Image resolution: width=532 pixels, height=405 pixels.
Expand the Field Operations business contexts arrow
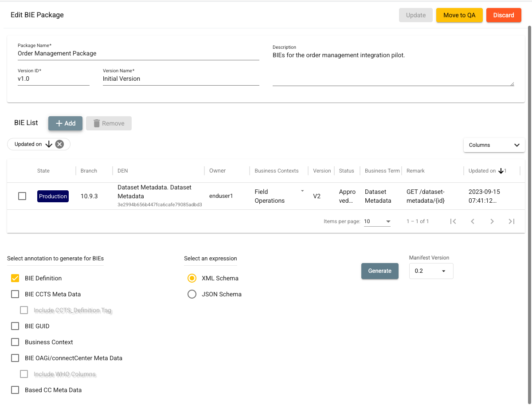pyautogui.click(x=302, y=191)
